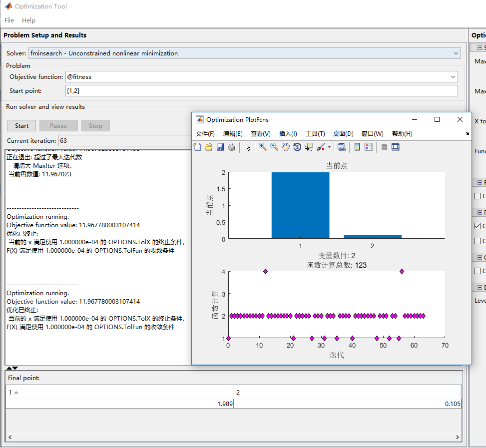Viewport: 486px width, 448px height.
Task: Open the 查看(V) menu
Action: pos(261,133)
